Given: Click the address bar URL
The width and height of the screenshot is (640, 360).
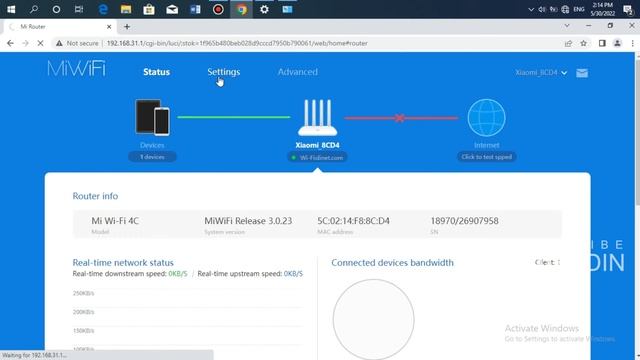Looking at the screenshot, I should click(x=237, y=43).
